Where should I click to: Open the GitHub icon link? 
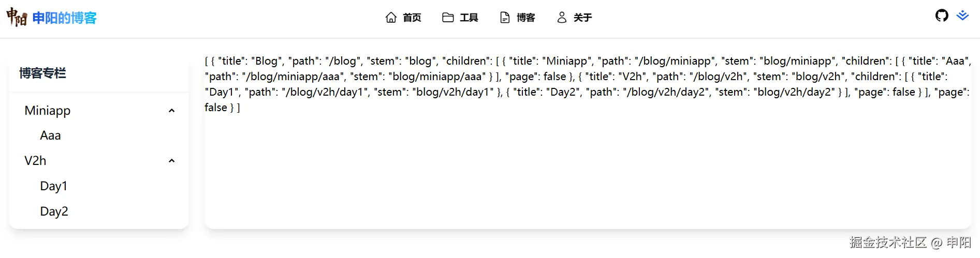coord(942,16)
